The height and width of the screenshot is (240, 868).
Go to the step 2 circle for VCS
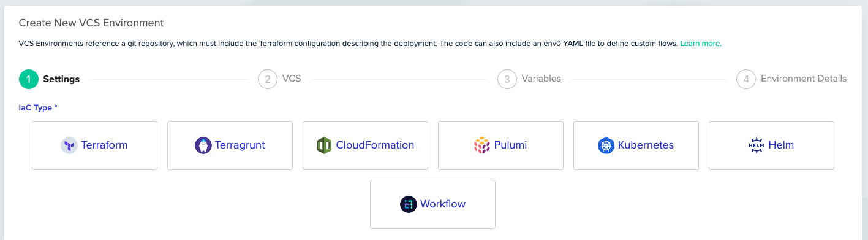click(268, 79)
